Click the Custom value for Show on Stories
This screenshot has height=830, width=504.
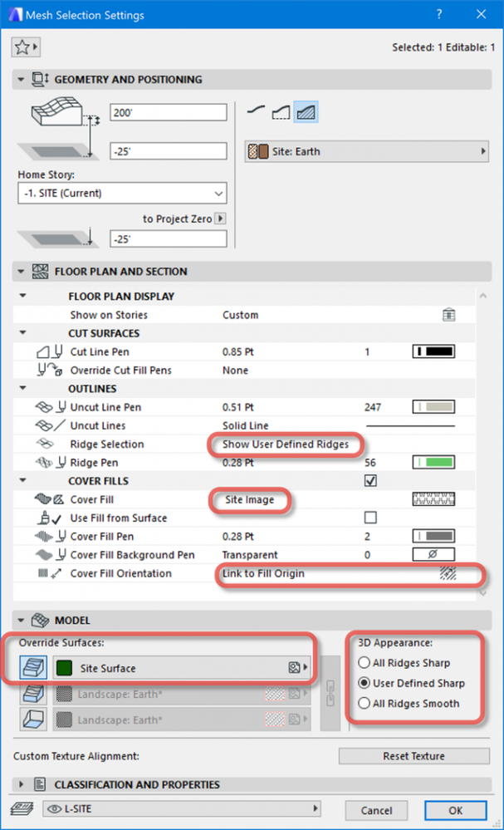point(241,315)
